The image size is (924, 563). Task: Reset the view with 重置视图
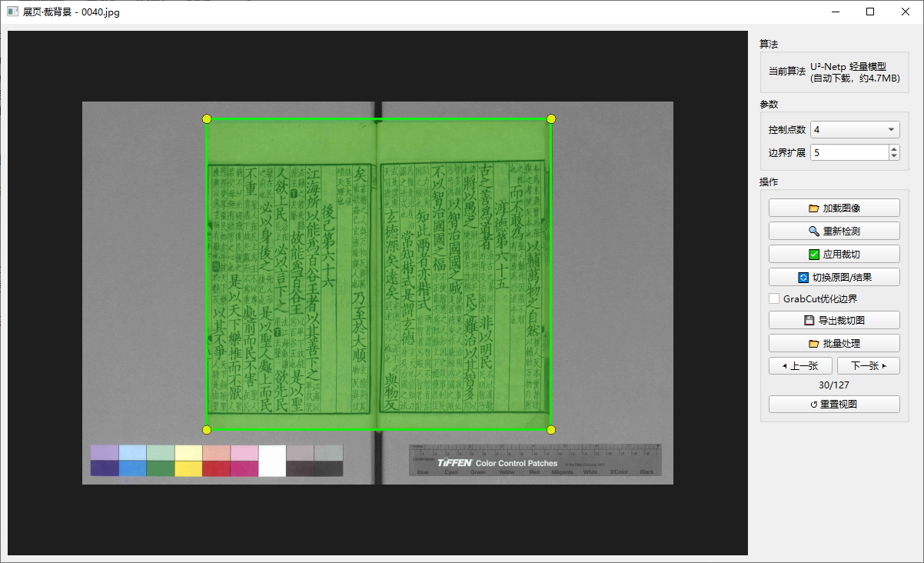pos(834,404)
